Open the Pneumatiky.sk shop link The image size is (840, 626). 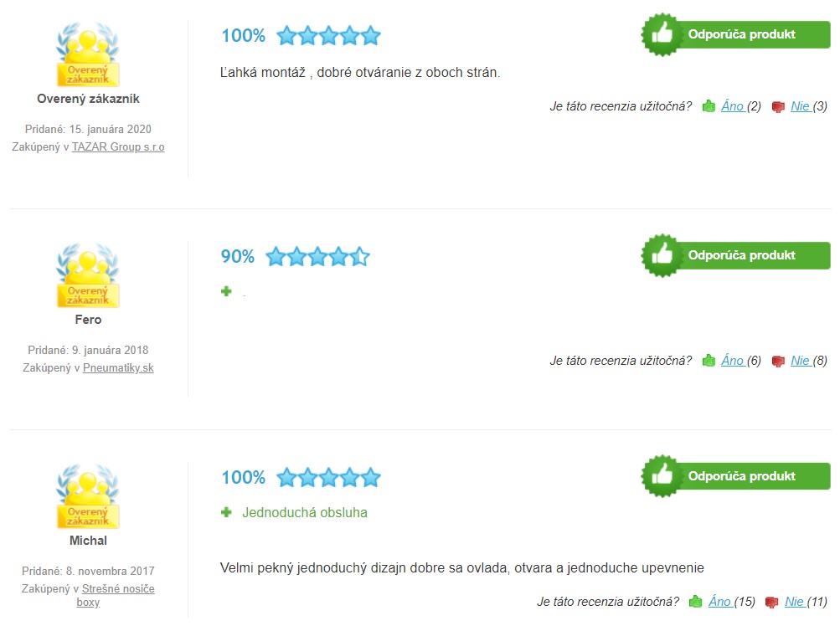point(118,368)
